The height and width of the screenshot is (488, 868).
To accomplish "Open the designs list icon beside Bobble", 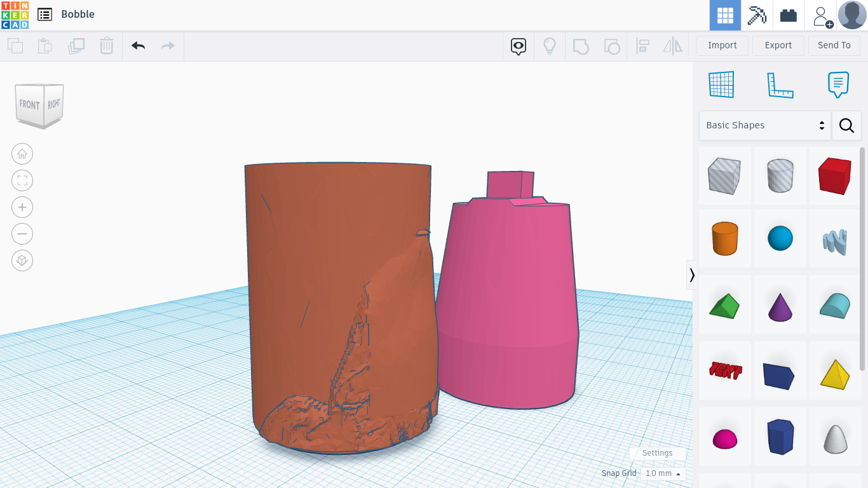I will (x=44, y=15).
